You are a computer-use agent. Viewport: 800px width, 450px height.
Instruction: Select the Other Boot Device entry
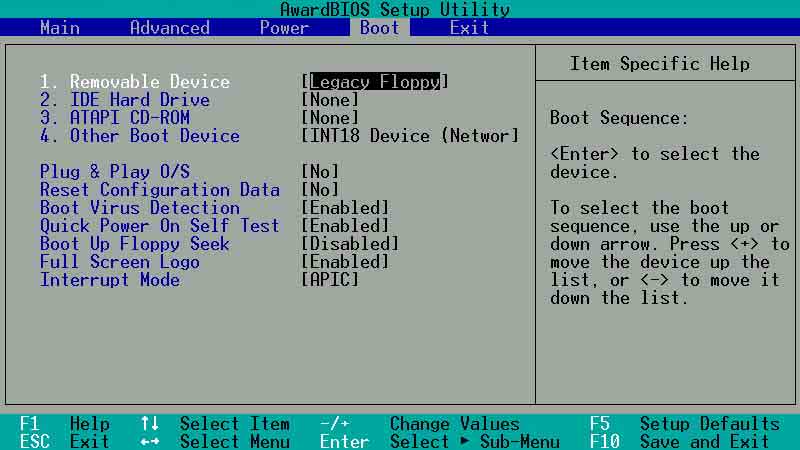[x=140, y=136]
